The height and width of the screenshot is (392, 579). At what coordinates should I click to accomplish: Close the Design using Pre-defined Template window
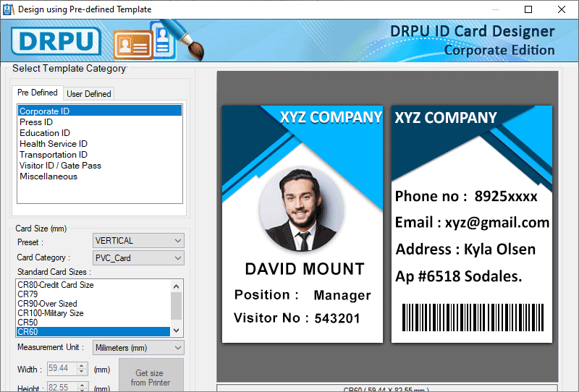click(562, 9)
